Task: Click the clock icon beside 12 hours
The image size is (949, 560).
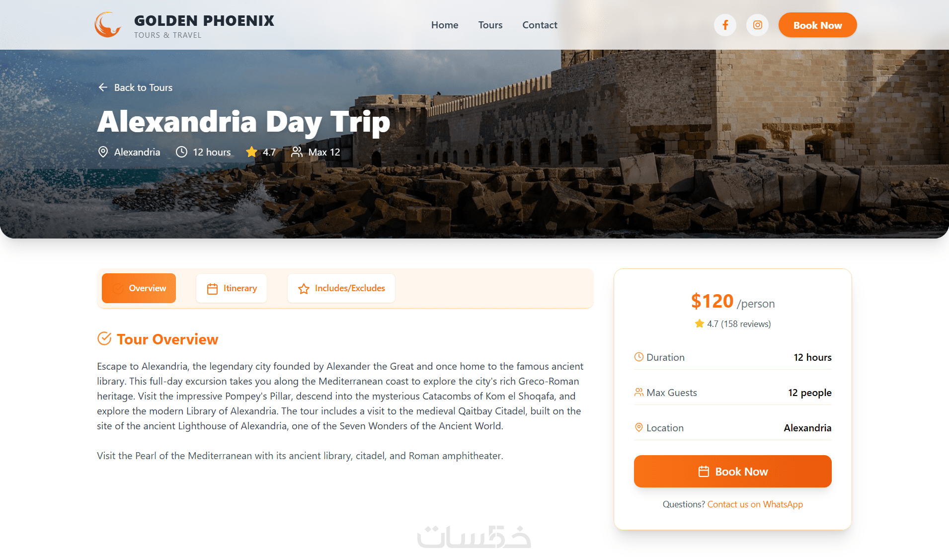Action: pyautogui.click(x=182, y=152)
